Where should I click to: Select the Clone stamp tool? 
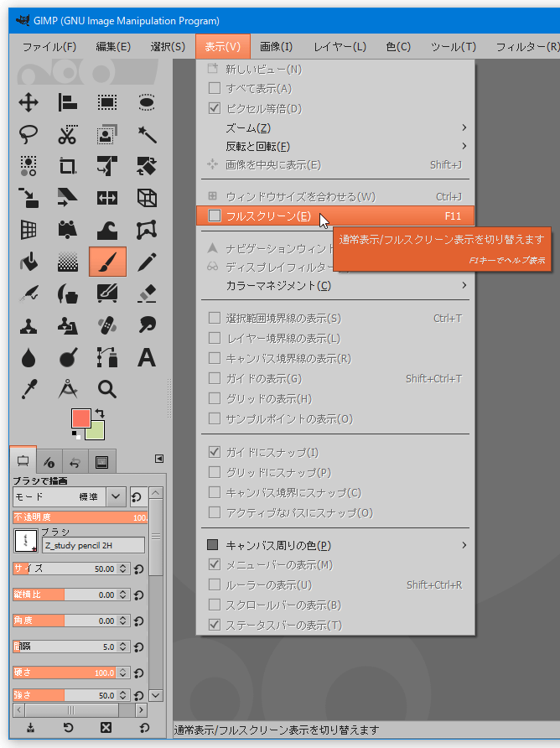[29, 326]
